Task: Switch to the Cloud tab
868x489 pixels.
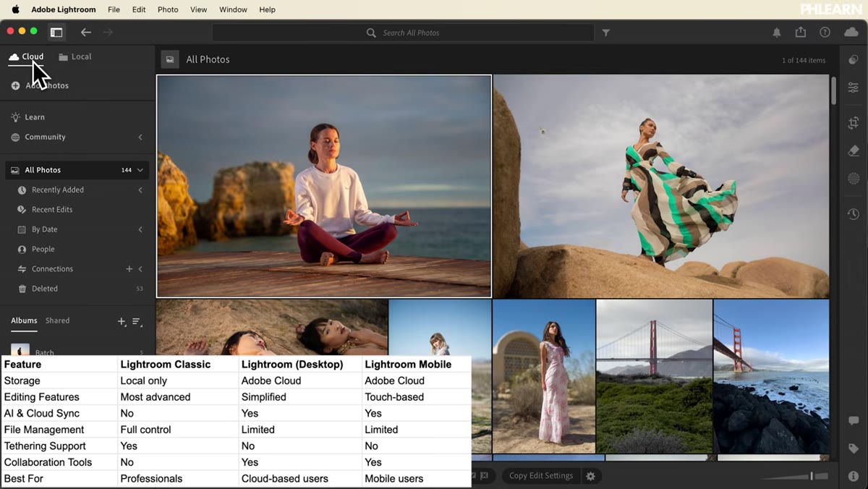Action: click(26, 56)
